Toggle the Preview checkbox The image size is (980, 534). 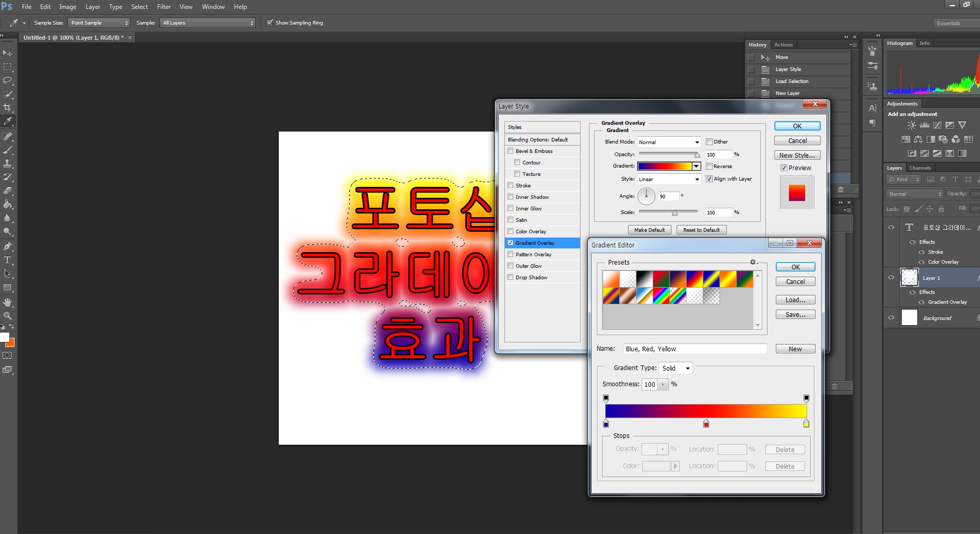click(x=784, y=168)
